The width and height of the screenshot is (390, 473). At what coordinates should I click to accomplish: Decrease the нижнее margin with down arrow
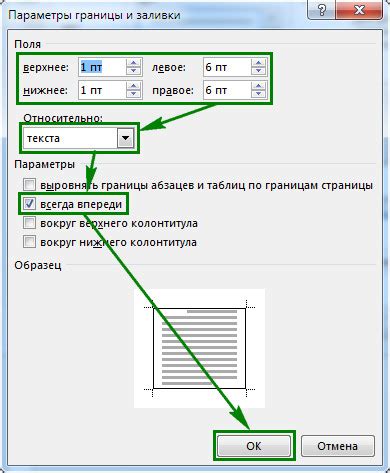point(134,94)
